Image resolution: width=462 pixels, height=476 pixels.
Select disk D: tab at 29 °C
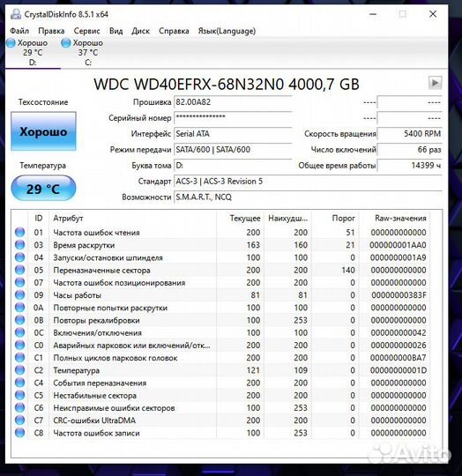click(x=32, y=53)
